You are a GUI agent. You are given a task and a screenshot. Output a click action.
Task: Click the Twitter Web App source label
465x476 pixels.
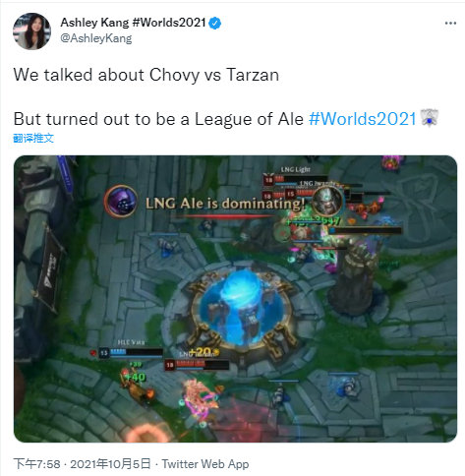(205, 464)
